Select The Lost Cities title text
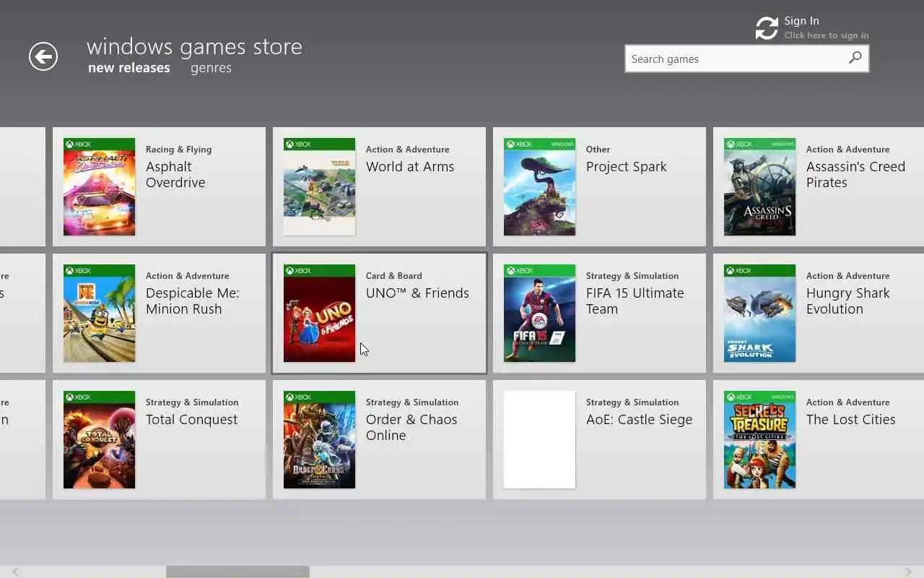 [x=851, y=419]
